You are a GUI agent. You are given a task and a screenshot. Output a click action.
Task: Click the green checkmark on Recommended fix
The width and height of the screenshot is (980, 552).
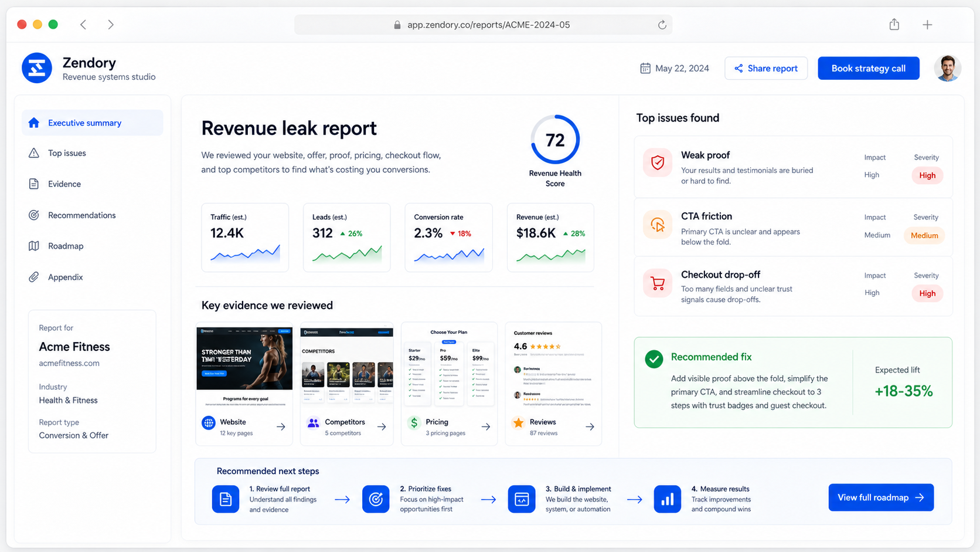point(654,359)
